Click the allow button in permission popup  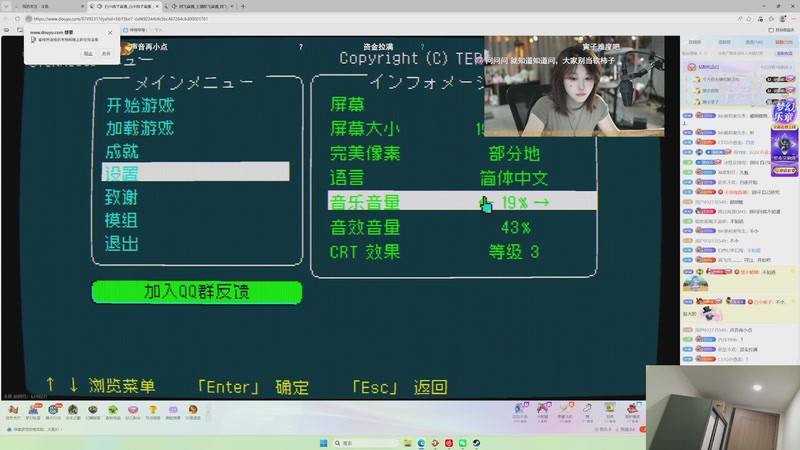106,54
